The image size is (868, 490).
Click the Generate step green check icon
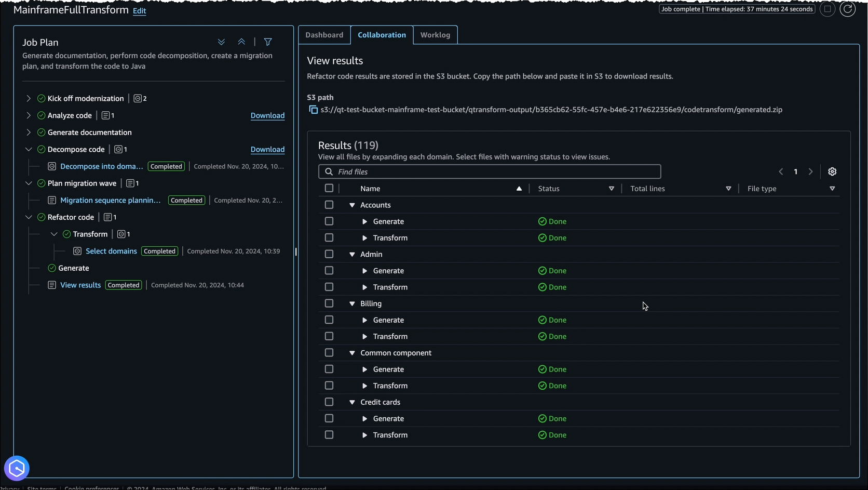click(x=52, y=268)
